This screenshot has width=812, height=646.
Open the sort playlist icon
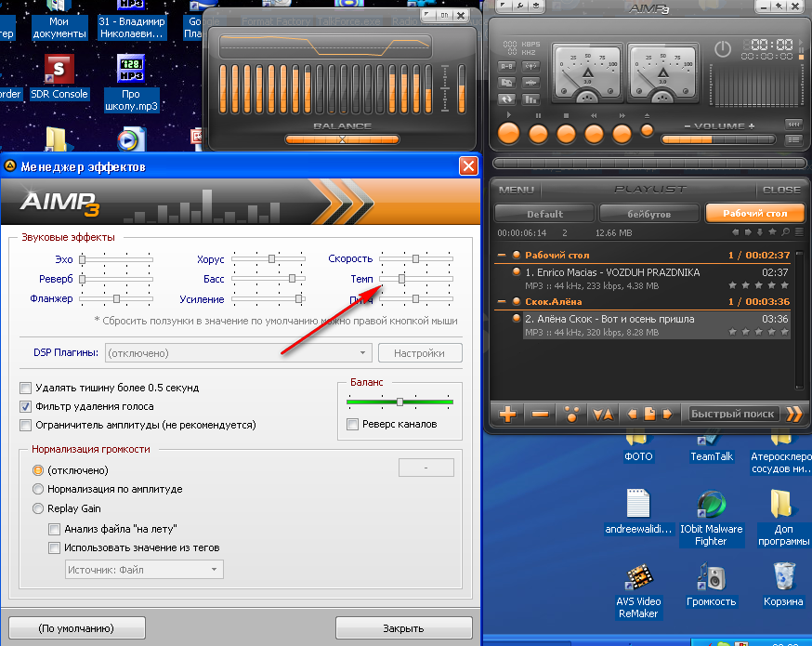[x=603, y=414]
